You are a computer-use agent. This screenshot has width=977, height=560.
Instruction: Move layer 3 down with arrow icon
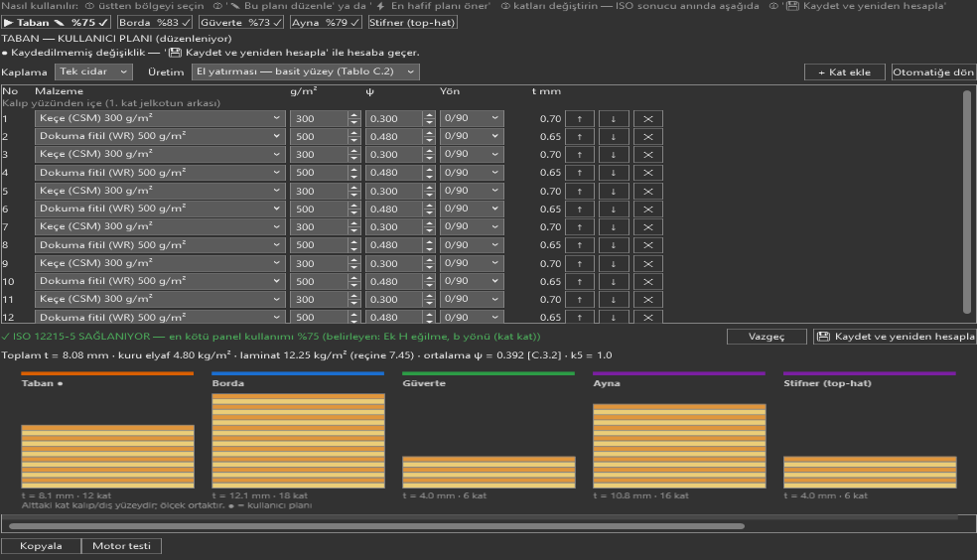(x=614, y=155)
